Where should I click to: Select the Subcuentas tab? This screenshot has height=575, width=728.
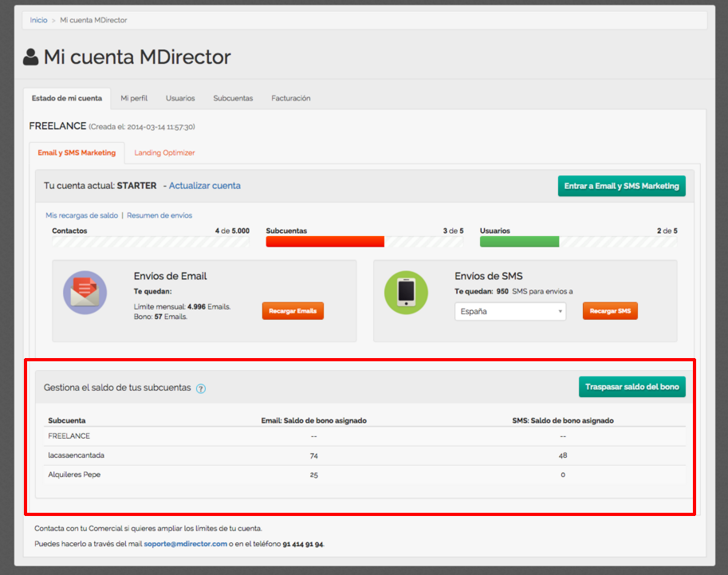[233, 98]
